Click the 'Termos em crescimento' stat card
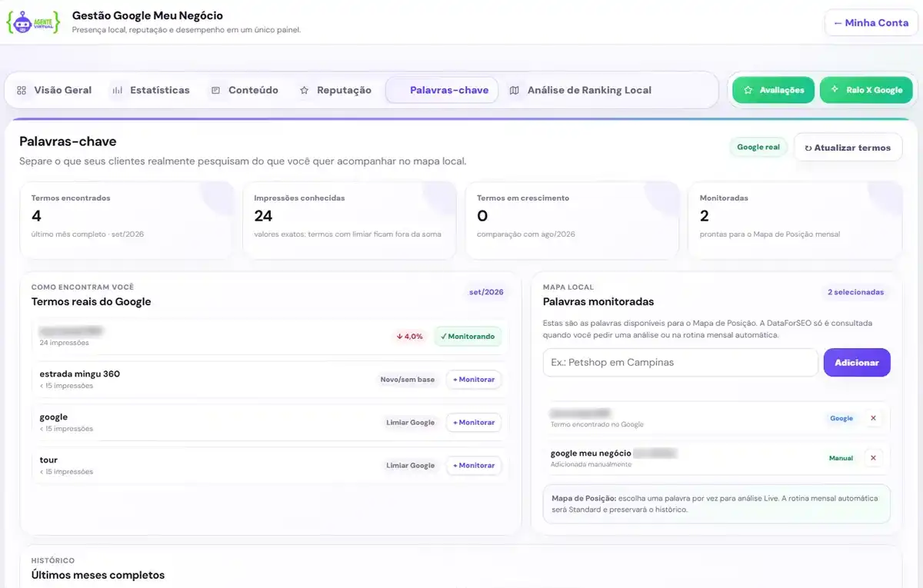This screenshot has width=923, height=588. point(572,220)
